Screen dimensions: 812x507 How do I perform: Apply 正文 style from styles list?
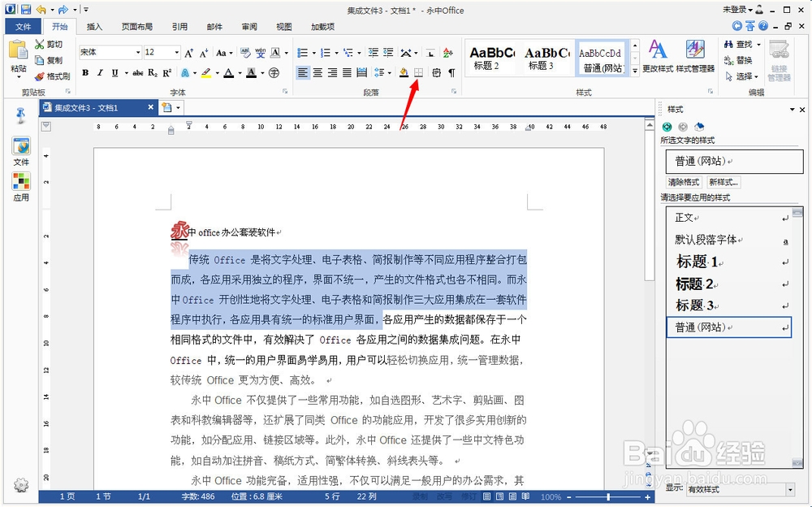tap(730, 218)
